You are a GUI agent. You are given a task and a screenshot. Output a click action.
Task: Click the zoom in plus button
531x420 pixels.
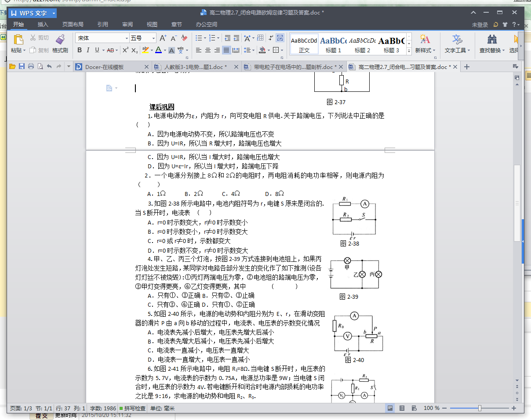point(514,408)
